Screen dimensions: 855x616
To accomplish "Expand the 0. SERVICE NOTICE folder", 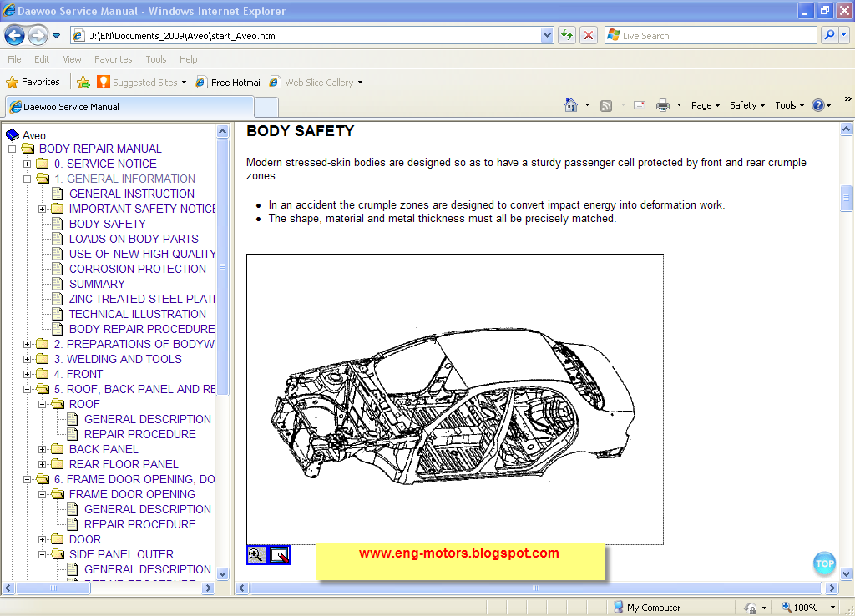I will pyautogui.click(x=27, y=164).
